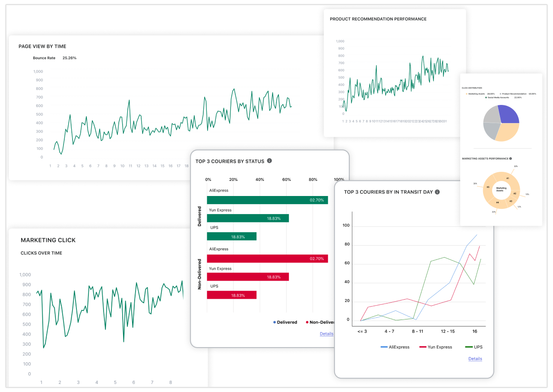Select the red UPS Non-Delivered bar

(231, 295)
